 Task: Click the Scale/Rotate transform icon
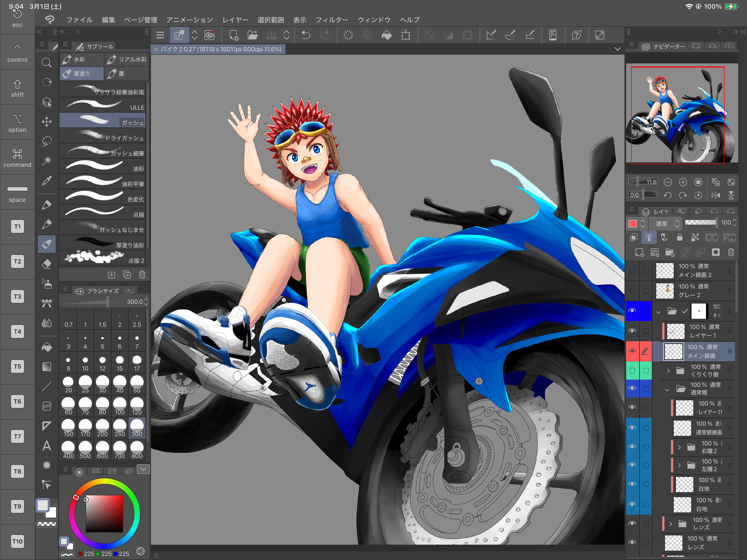click(x=406, y=35)
